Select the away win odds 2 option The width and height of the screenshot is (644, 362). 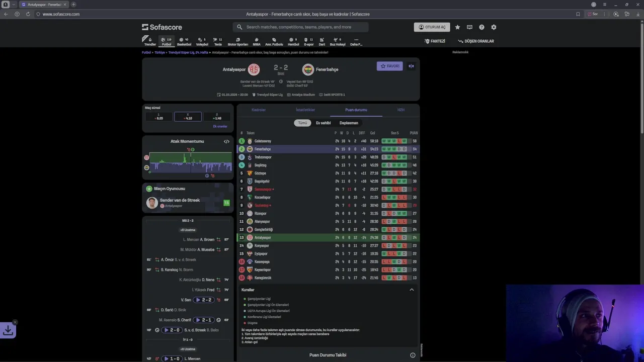[217, 117]
